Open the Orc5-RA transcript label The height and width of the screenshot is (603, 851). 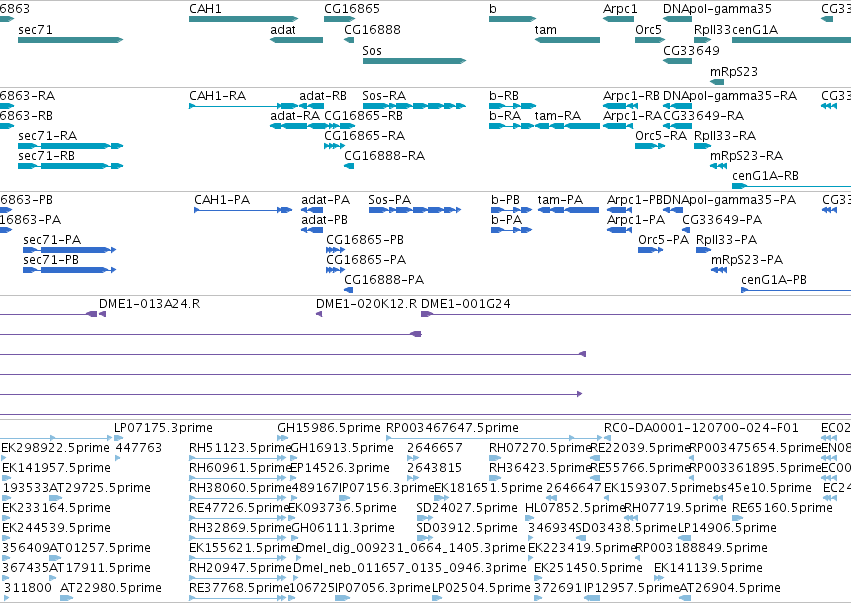661,136
